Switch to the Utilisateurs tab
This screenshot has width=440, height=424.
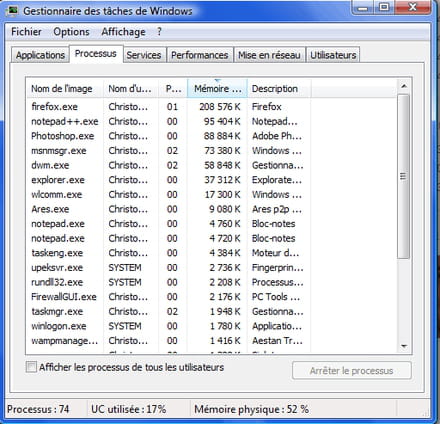(x=333, y=55)
